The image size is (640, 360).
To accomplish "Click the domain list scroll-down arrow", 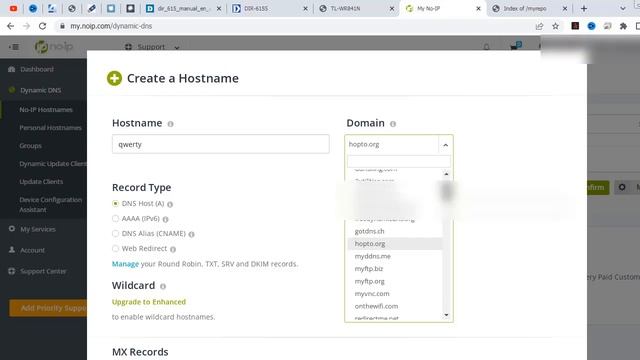I will (x=446, y=315).
